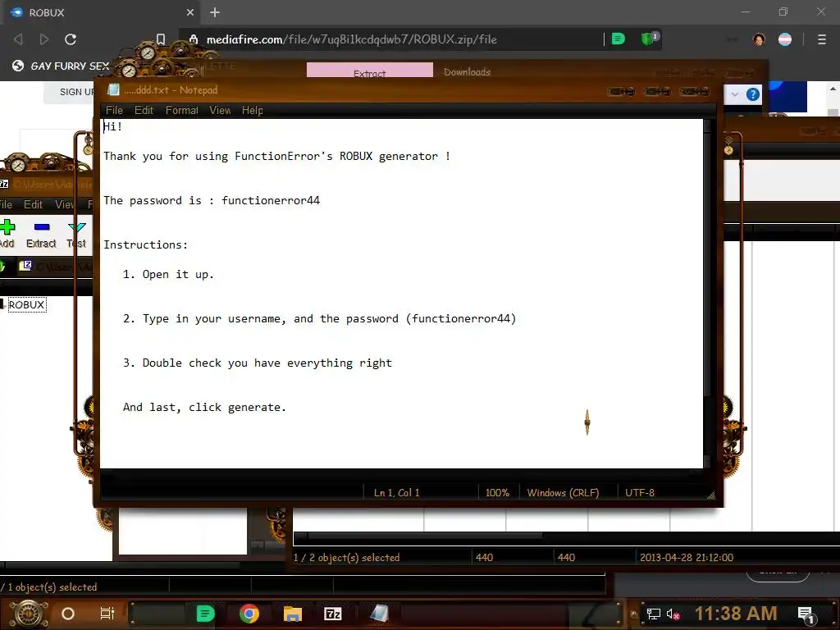
Task: Open the Notepad Edit menu
Action: (144, 111)
